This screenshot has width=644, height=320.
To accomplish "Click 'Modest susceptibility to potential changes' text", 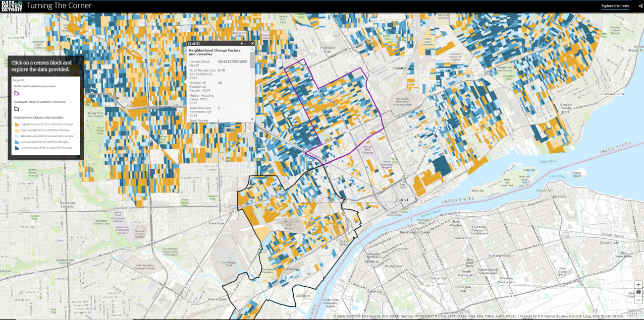I will 48,136.
